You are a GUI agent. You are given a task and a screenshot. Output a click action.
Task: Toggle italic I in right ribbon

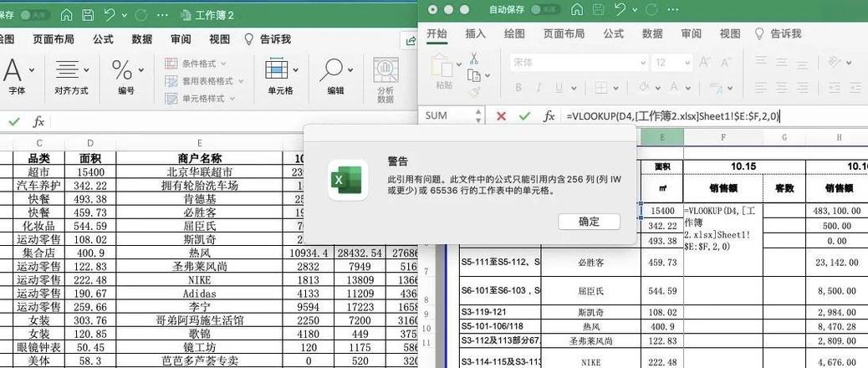point(538,88)
